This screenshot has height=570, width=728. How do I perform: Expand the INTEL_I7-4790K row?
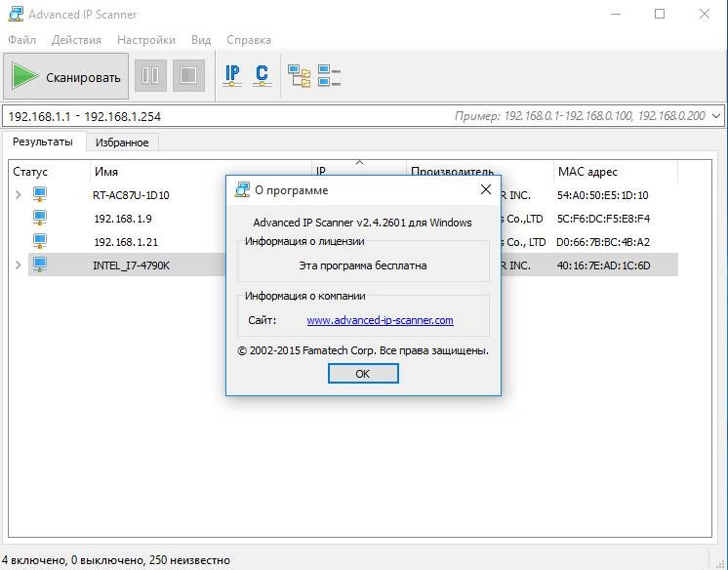coord(19,265)
